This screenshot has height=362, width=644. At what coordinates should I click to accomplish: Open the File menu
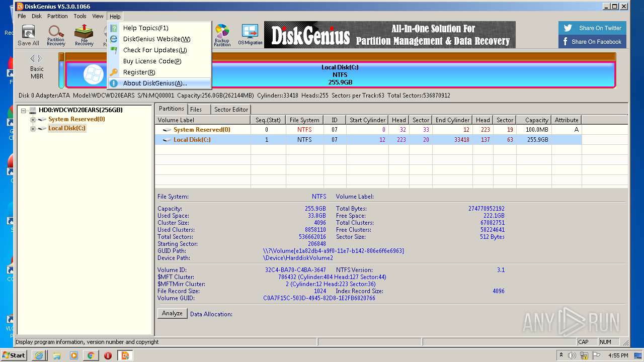[x=22, y=16]
